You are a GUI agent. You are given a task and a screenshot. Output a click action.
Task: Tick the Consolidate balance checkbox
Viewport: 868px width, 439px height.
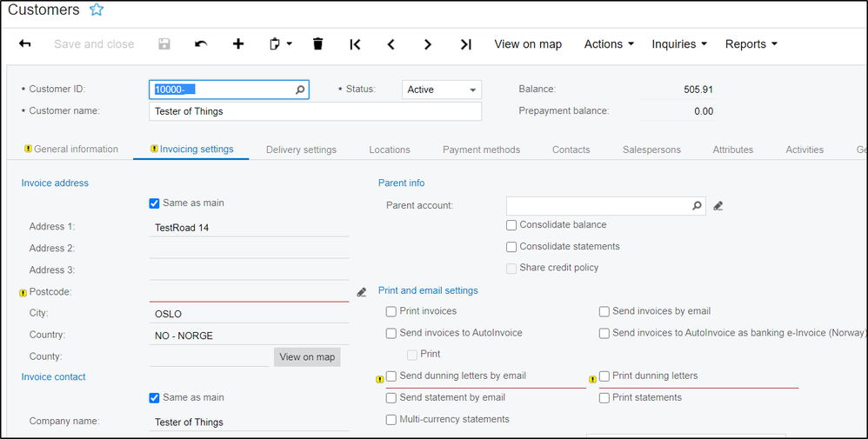(511, 225)
